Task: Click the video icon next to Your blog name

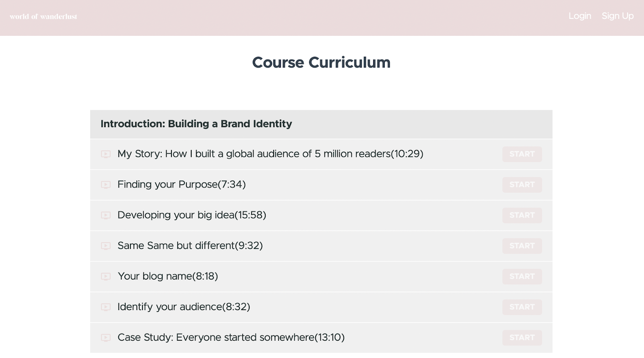Action: click(x=105, y=277)
